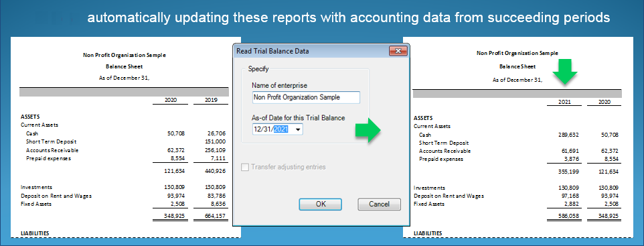Click 'Accounts Receivable' label in the left report

tap(52, 150)
